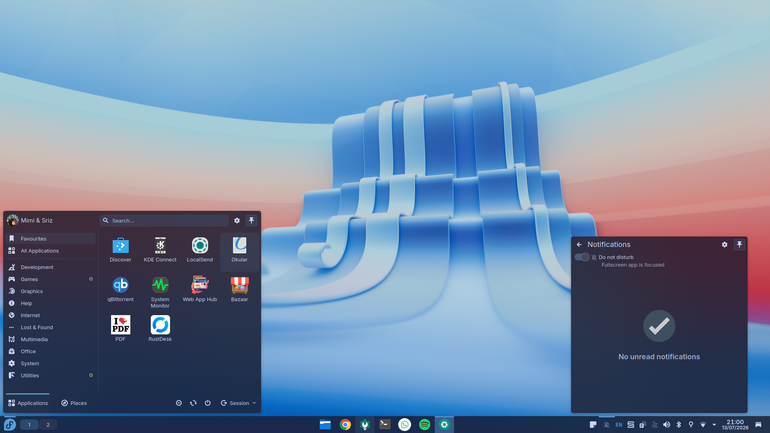The image size is (770, 433).
Task: Click the green circular taskbar app icon
Action: pyautogui.click(x=444, y=425)
